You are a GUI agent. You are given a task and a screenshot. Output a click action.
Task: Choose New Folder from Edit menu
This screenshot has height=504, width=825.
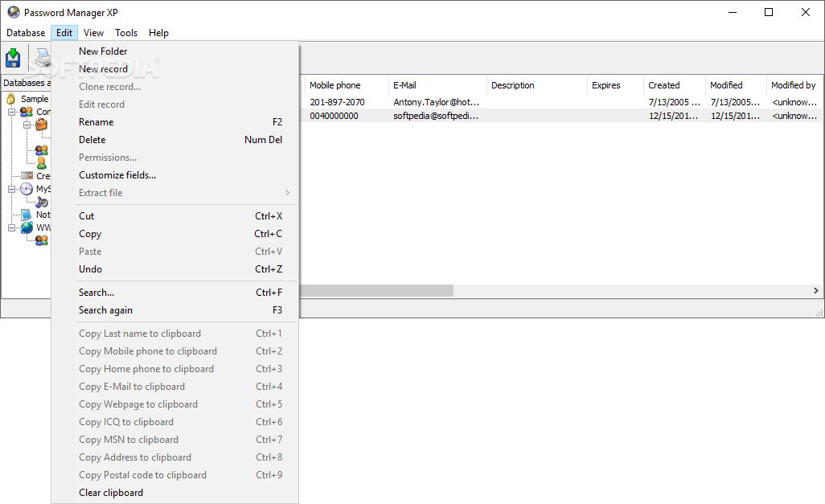(x=174, y=51)
